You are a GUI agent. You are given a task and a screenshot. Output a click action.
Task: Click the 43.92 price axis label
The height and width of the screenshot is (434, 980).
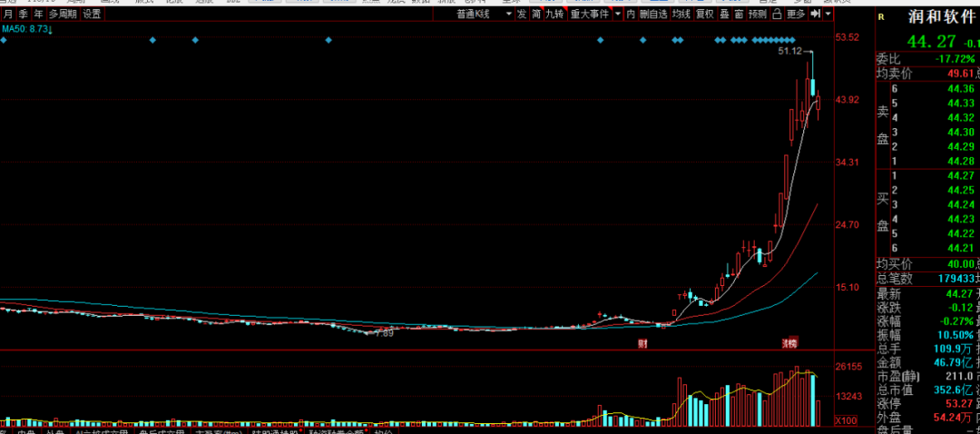pos(848,100)
